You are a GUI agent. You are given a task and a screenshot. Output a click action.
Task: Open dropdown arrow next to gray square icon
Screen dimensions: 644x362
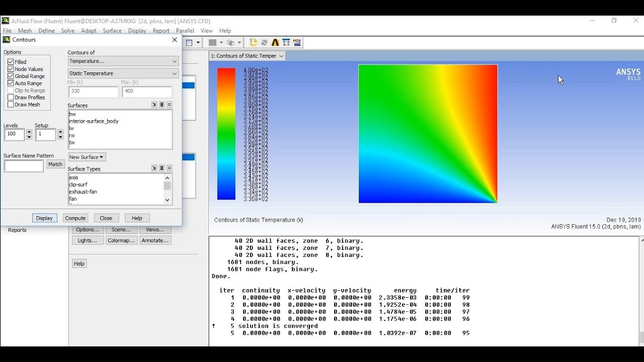(221, 43)
